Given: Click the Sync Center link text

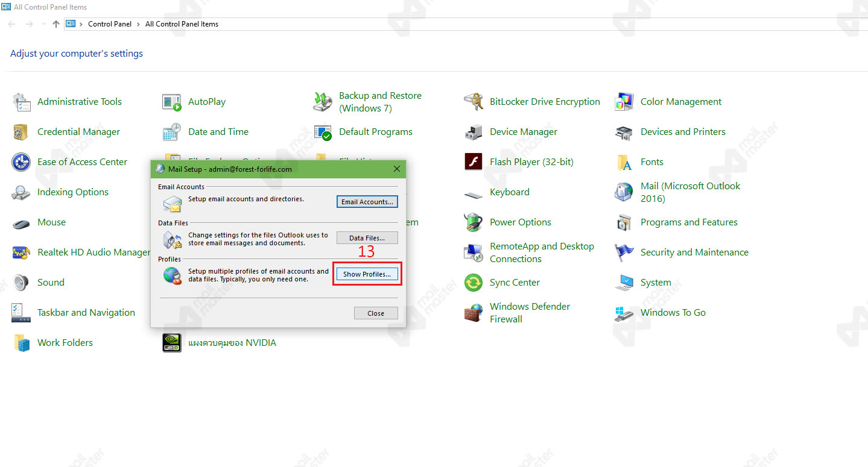Looking at the screenshot, I should pyautogui.click(x=515, y=283).
